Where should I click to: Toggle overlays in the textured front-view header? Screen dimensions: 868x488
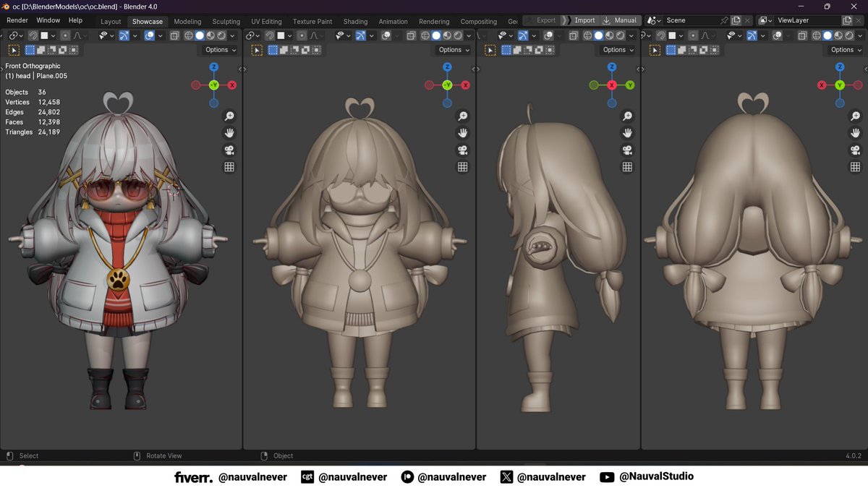pos(150,35)
